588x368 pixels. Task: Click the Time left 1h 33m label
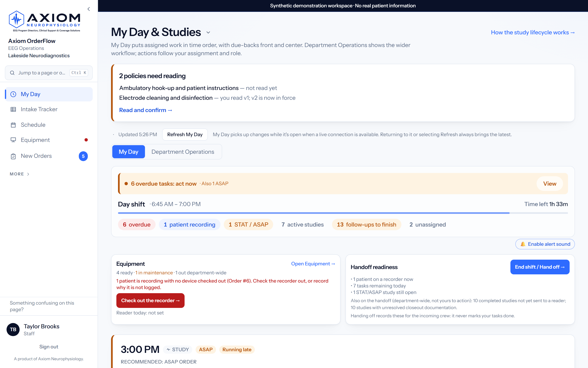(546, 204)
